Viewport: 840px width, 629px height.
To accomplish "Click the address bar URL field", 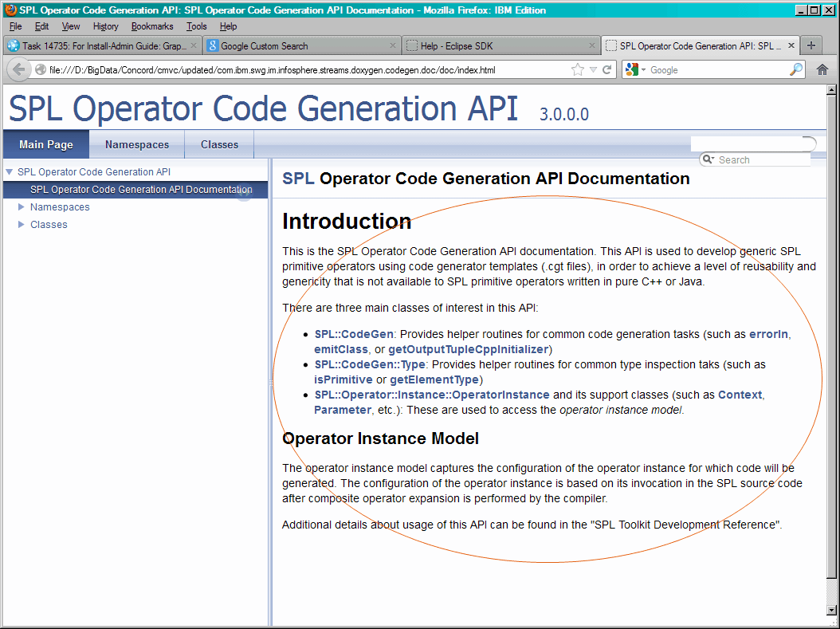I will (x=305, y=69).
